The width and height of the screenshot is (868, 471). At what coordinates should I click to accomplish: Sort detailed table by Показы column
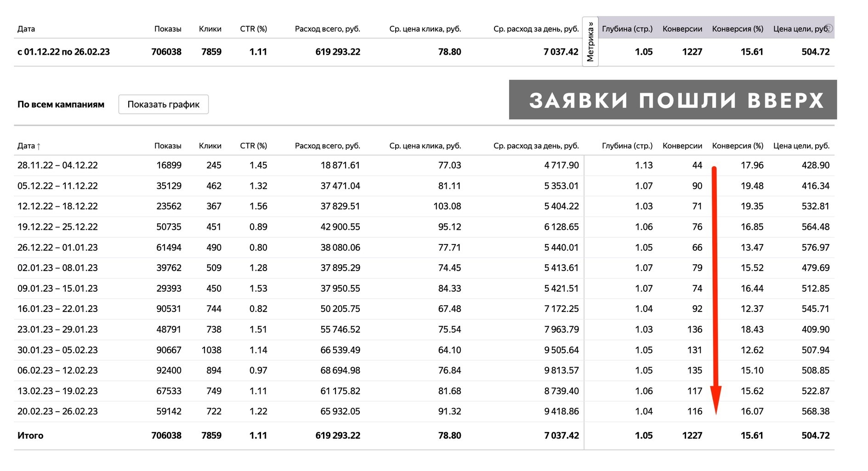167,146
